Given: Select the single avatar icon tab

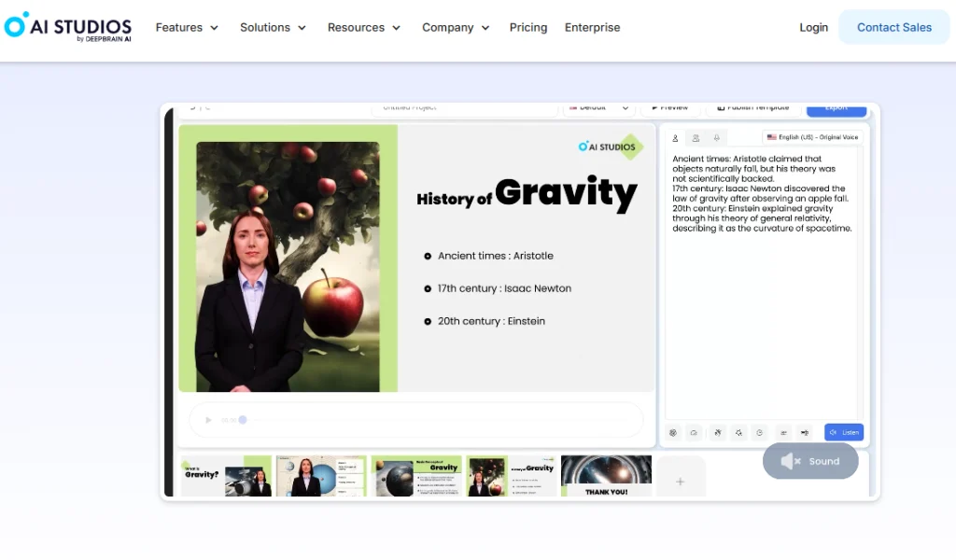Looking at the screenshot, I should point(675,137).
